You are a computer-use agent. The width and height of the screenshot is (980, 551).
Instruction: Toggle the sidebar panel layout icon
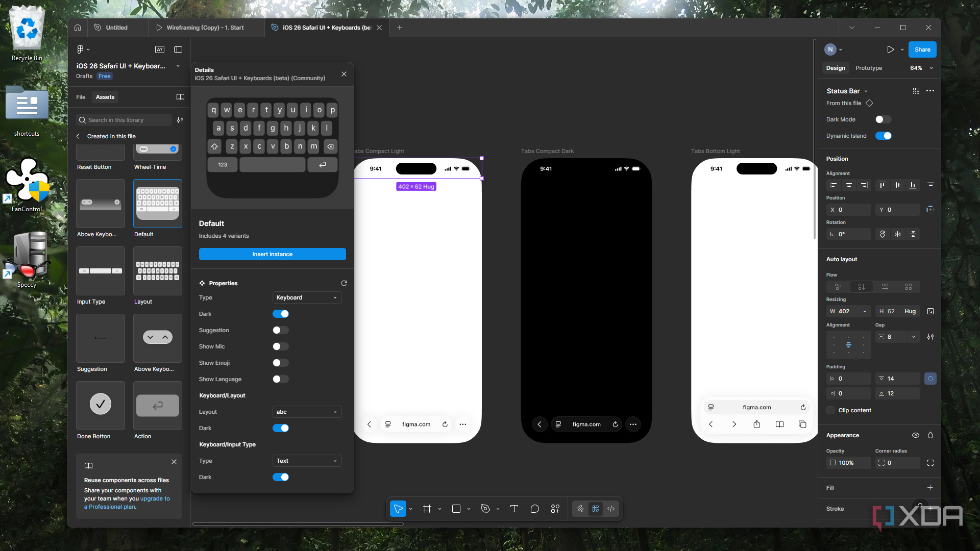click(178, 49)
